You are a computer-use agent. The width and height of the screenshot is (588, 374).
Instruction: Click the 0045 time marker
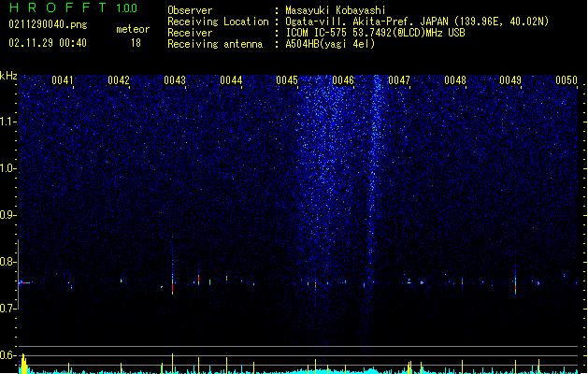coord(287,80)
